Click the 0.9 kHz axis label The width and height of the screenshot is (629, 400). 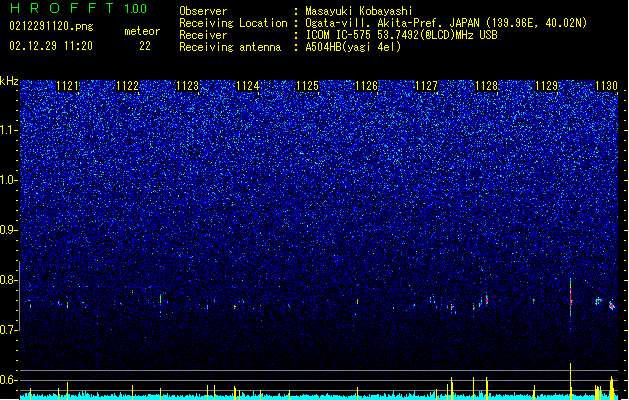click(x=9, y=230)
